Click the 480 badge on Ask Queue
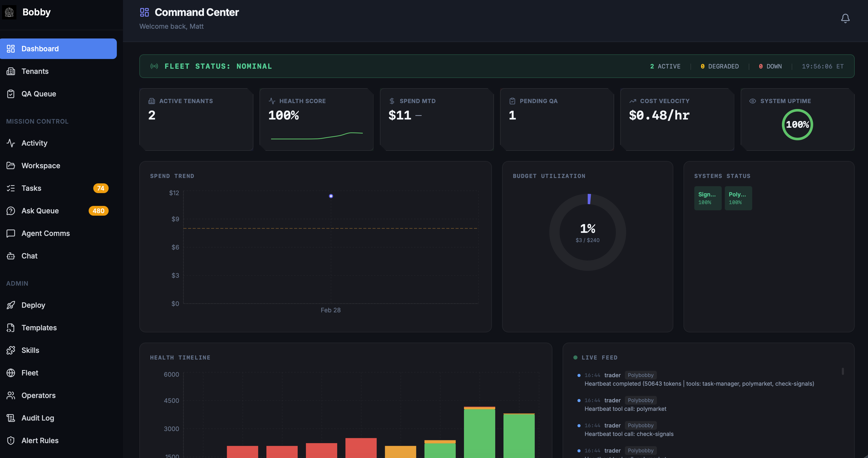 point(98,211)
